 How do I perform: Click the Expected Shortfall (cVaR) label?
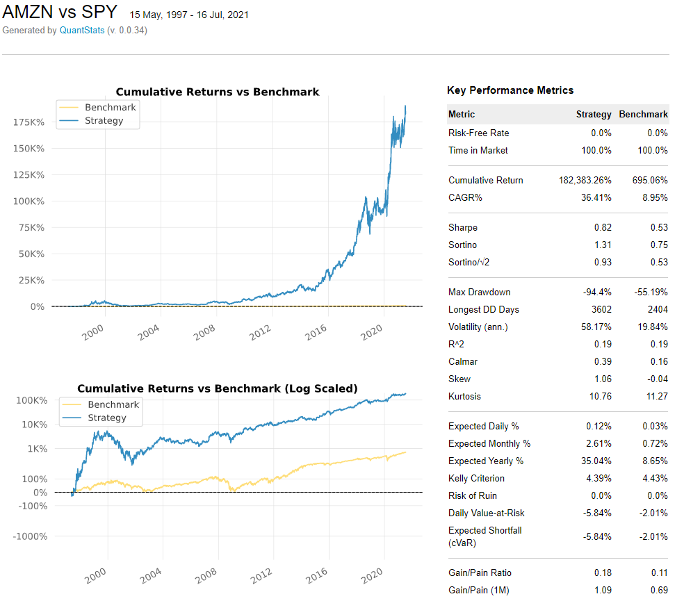point(485,537)
